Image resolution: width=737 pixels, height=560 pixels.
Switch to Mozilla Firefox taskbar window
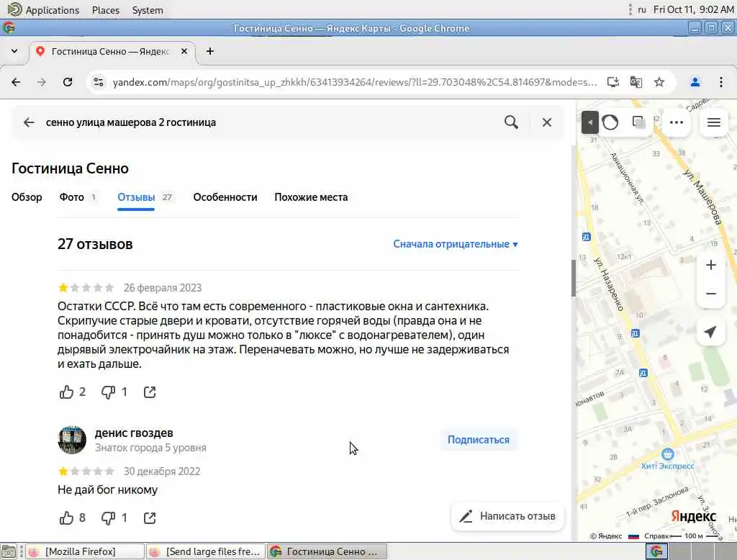[85, 551]
